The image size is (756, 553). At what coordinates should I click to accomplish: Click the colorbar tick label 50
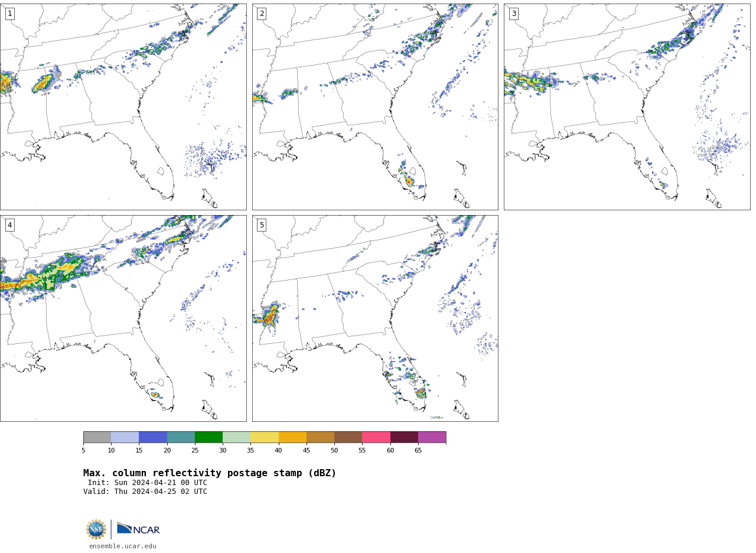coord(334,451)
